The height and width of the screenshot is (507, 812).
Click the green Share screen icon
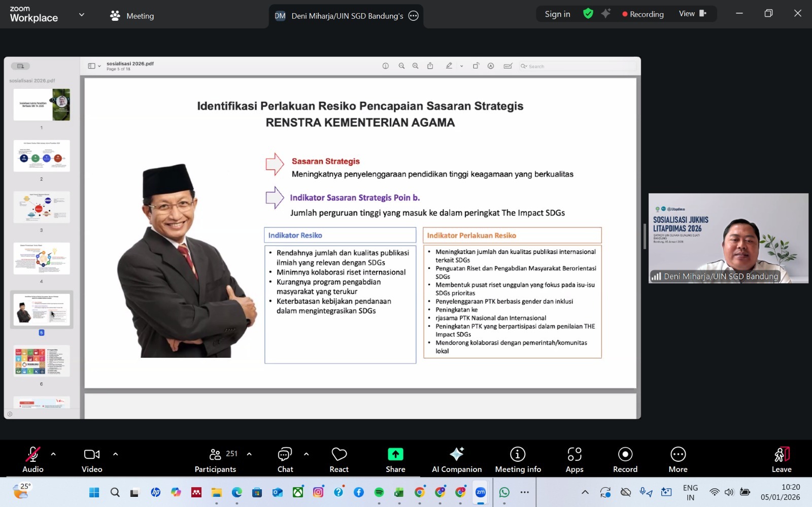point(395,454)
